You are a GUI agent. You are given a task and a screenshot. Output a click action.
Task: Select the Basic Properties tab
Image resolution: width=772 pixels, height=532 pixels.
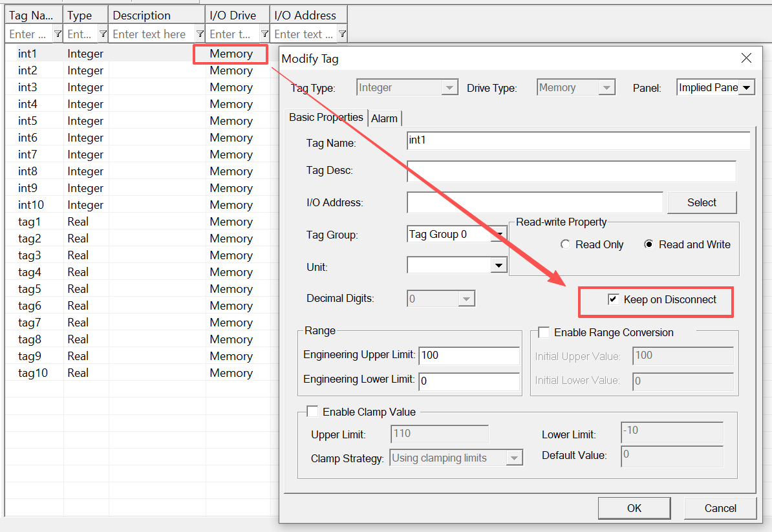click(x=326, y=118)
